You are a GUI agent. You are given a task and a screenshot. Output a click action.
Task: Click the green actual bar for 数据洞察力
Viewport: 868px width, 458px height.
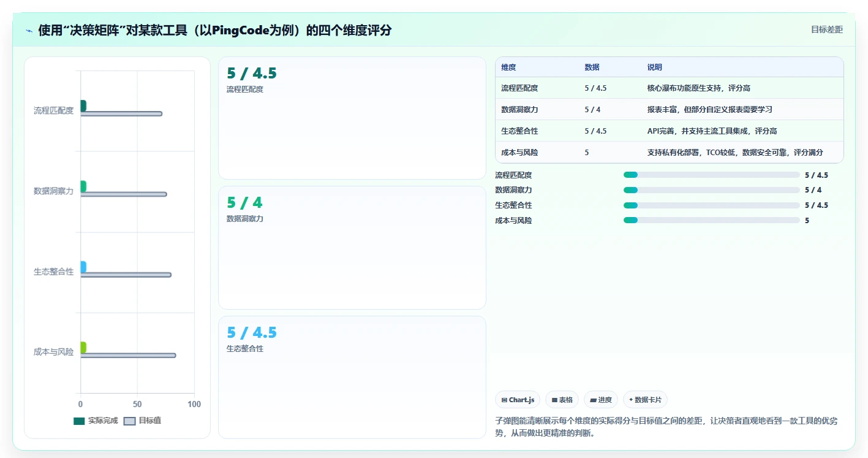coord(83,186)
